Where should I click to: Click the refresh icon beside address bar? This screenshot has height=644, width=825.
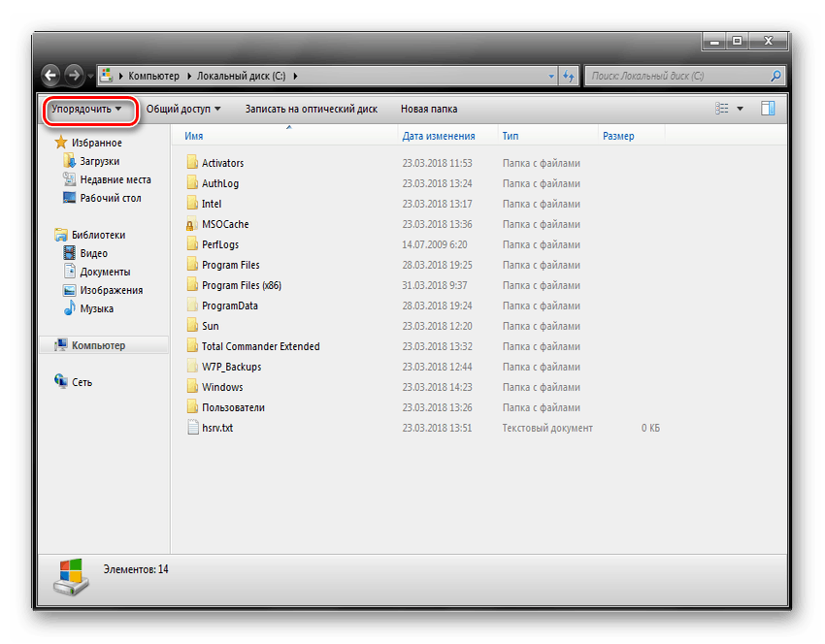coord(569,75)
